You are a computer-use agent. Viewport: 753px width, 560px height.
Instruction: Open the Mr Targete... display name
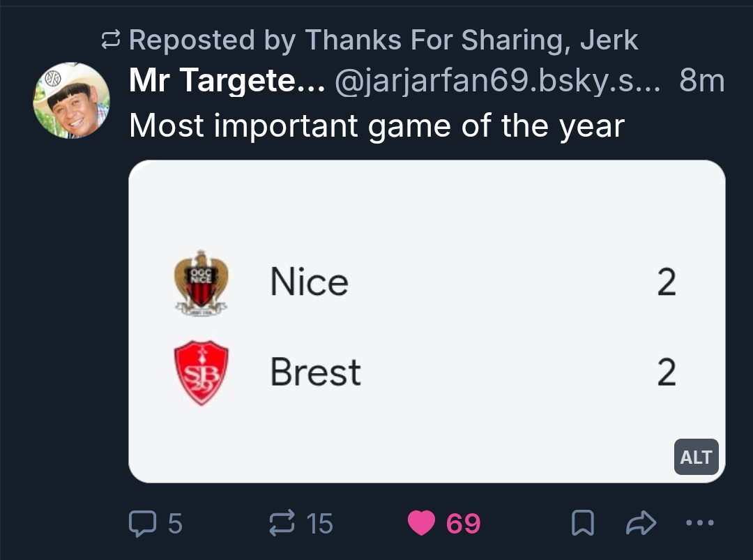227,82
